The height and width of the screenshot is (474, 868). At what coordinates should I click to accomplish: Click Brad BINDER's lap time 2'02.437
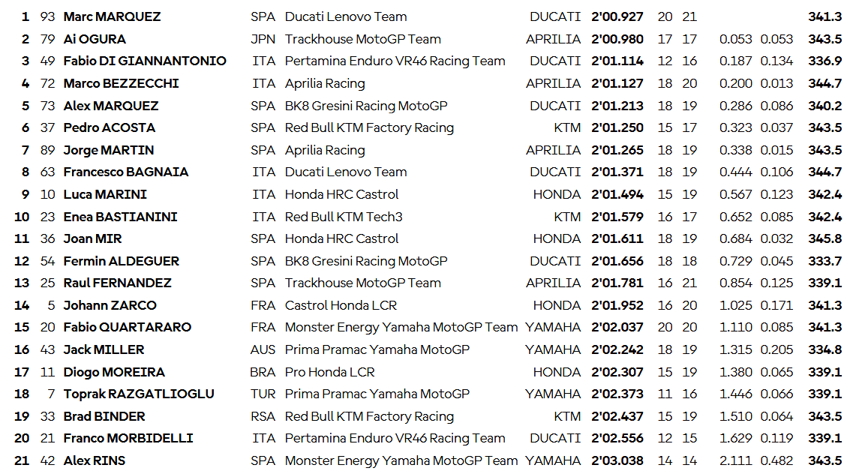[x=617, y=416]
